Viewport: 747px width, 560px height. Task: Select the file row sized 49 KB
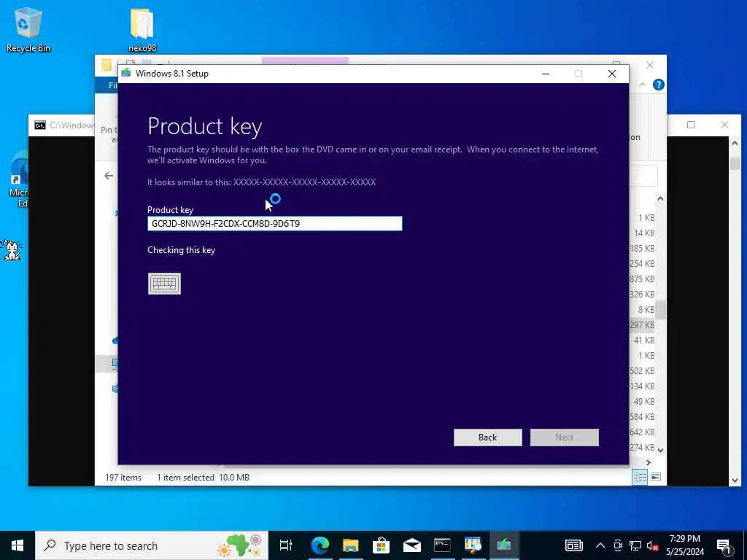pyautogui.click(x=643, y=402)
